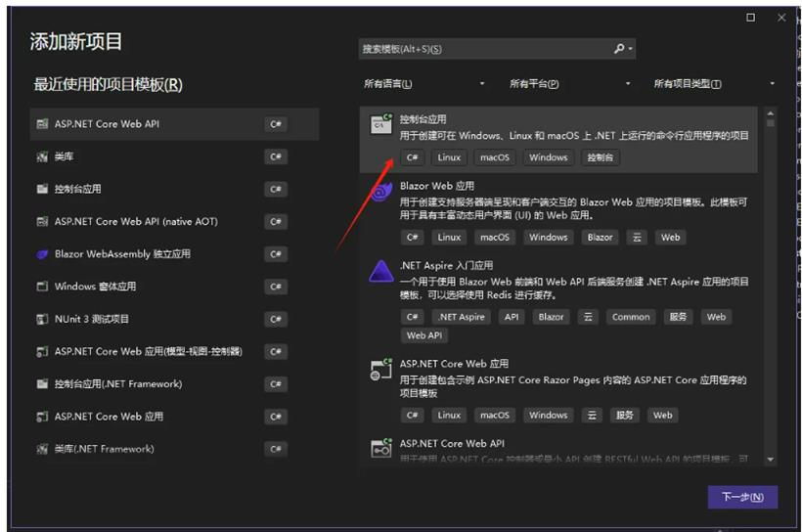
Task: Click the ASP.NET Core Web 应用(模型-视图-控制器) icon
Action: (x=42, y=351)
